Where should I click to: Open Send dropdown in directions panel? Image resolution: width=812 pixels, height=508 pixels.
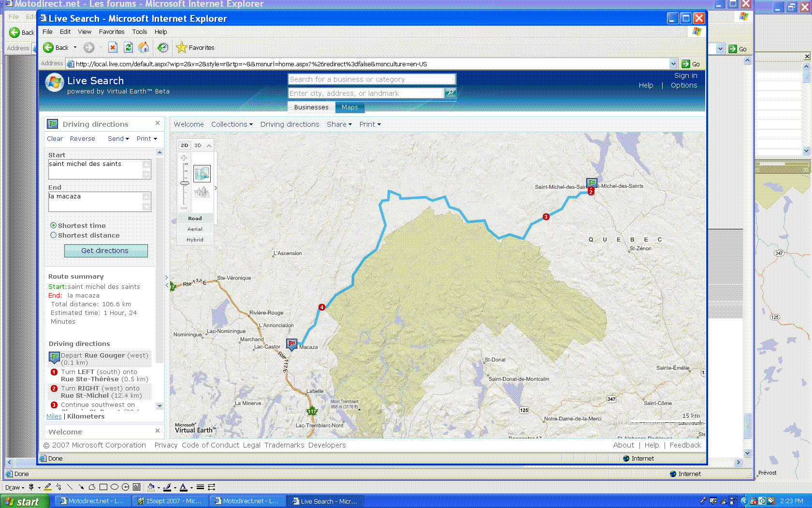(118, 138)
